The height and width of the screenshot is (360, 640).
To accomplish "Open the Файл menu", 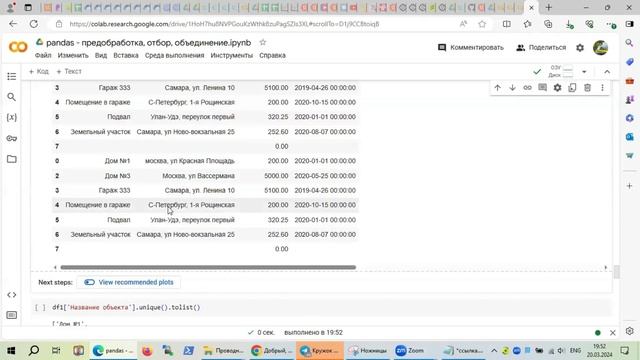I will [x=43, y=56].
